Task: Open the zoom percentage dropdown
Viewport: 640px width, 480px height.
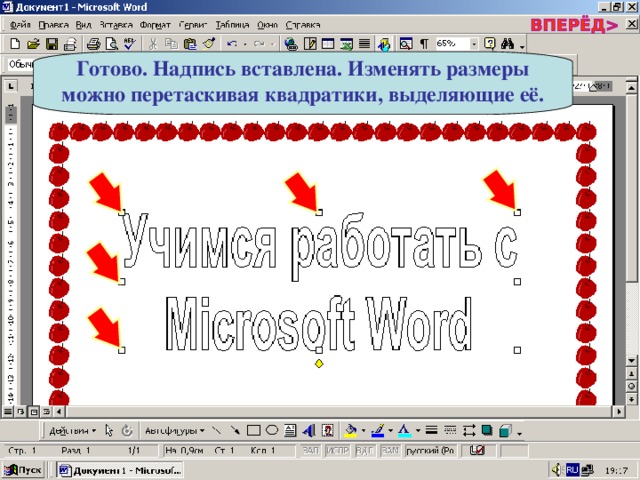Action: (474, 43)
